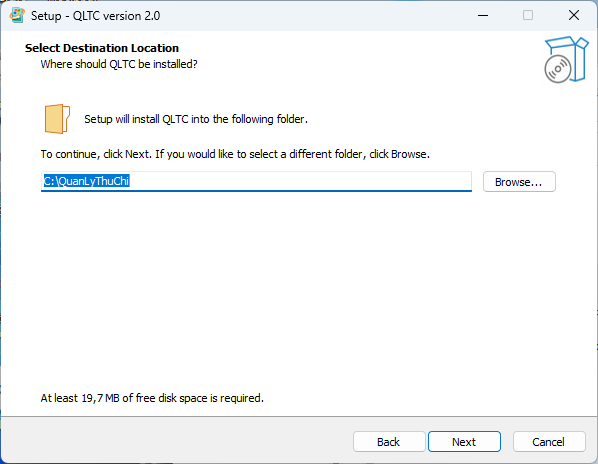Click the Setup installer icon in title bar

tap(17, 16)
